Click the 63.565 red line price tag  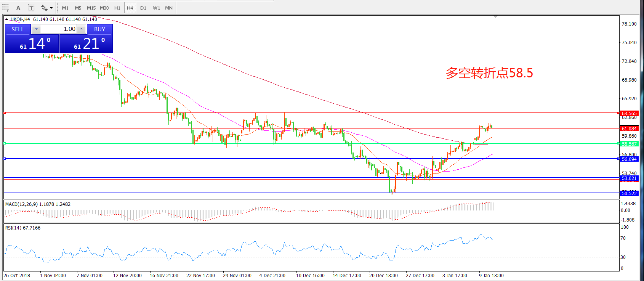pyautogui.click(x=629, y=113)
